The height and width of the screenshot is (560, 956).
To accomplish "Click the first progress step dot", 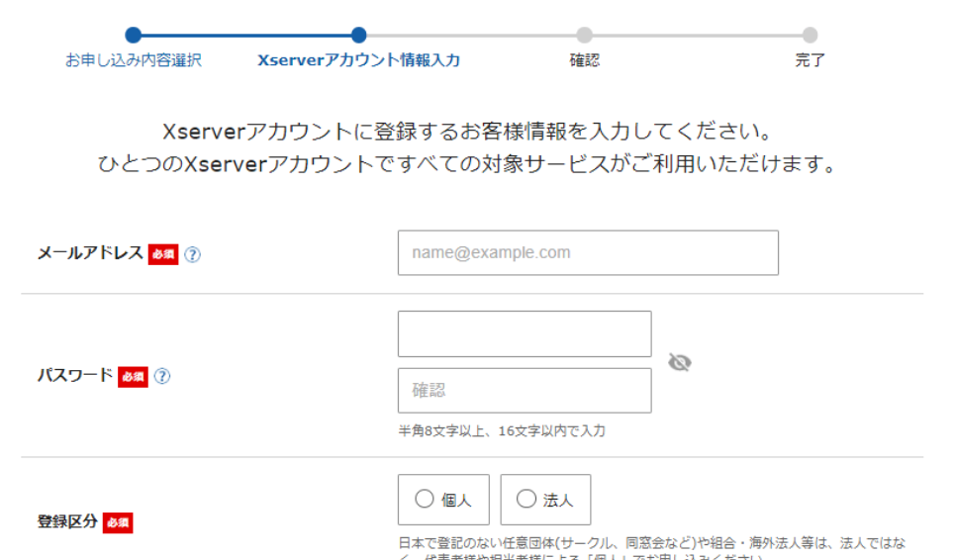I will [x=133, y=36].
